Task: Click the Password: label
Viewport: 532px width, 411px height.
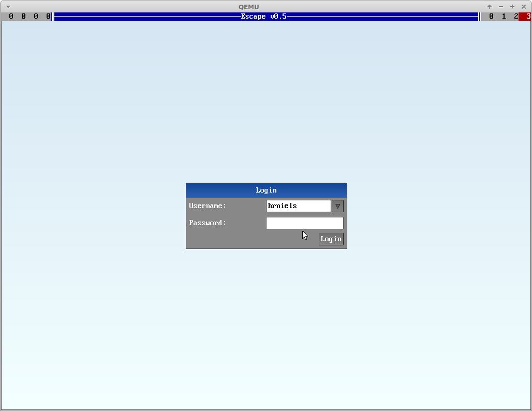Action: (x=208, y=223)
